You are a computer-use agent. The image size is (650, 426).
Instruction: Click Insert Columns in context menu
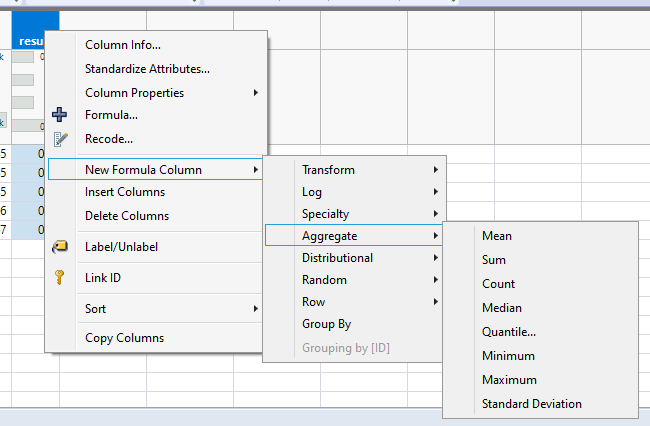coord(125,192)
